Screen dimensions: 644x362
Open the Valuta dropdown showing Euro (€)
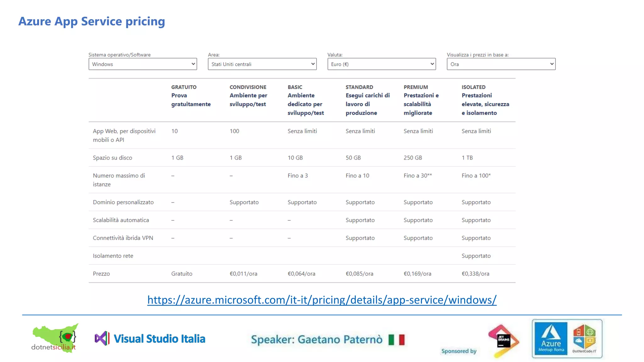[x=382, y=64]
